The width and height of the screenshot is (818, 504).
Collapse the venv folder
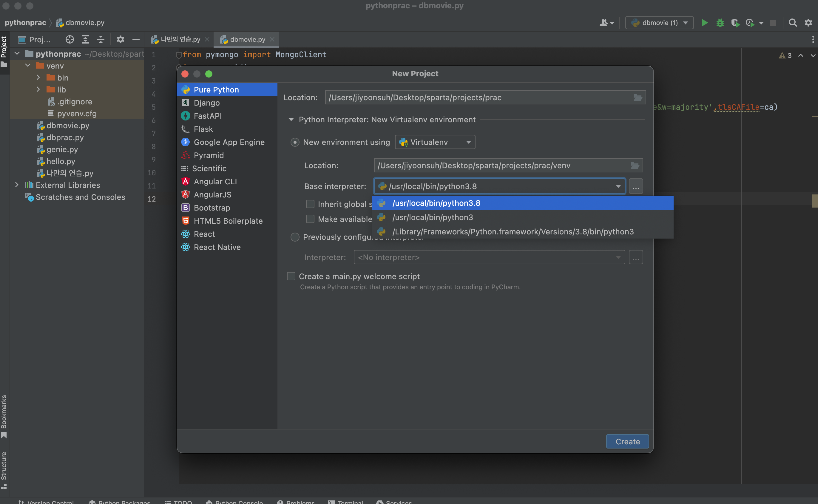click(x=28, y=65)
